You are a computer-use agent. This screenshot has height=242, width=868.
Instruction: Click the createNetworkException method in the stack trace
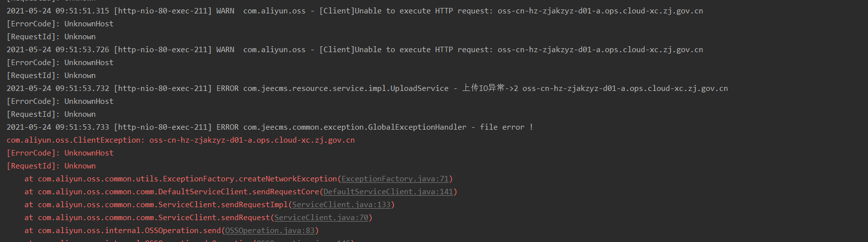pyautogui.click(x=288, y=179)
